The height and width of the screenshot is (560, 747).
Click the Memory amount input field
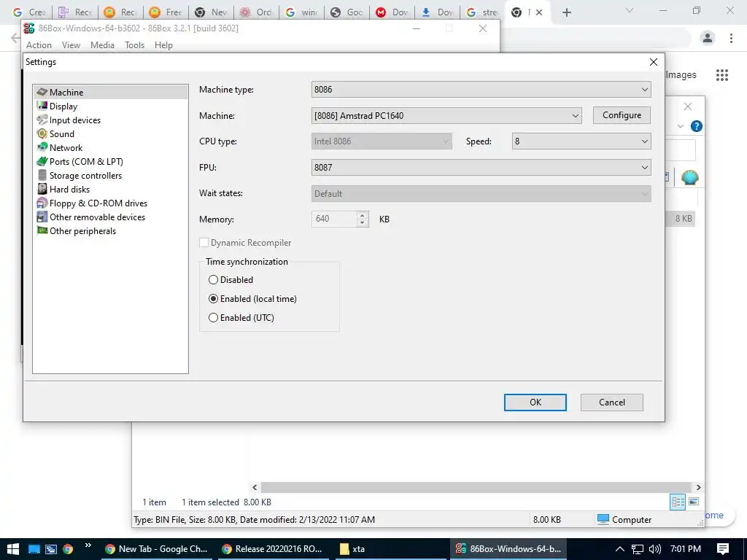click(334, 219)
